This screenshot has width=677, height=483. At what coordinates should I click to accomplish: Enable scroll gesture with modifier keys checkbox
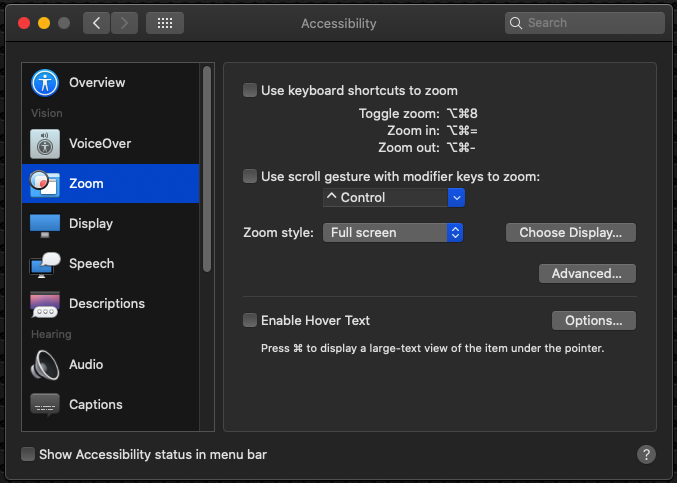(x=250, y=176)
